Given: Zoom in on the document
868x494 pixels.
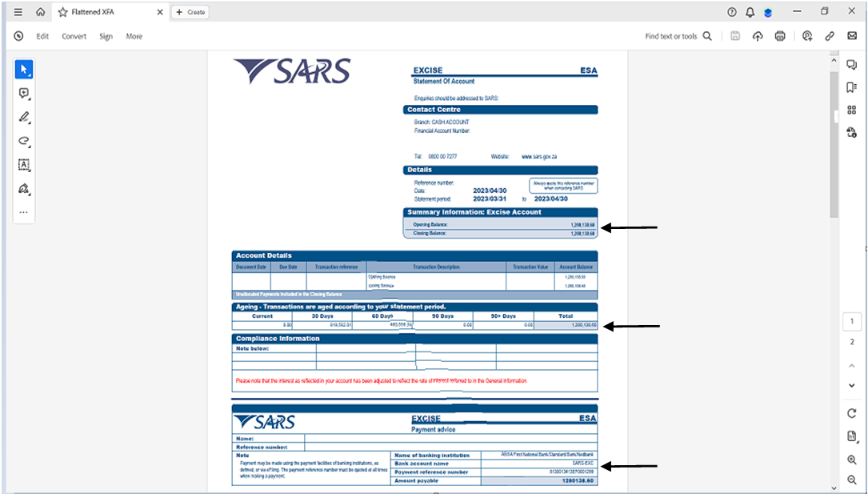Looking at the screenshot, I should click(852, 460).
